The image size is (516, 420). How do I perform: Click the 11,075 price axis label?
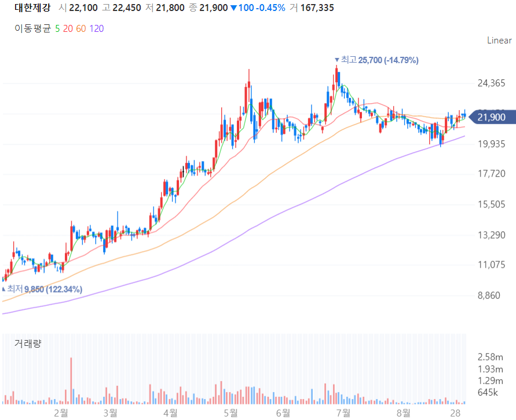pos(491,265)
